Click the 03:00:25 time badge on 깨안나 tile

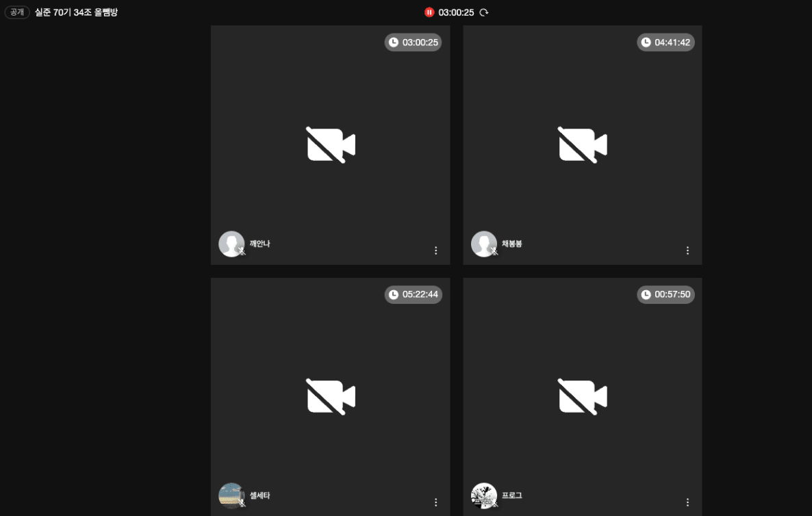tap(414, 42)
